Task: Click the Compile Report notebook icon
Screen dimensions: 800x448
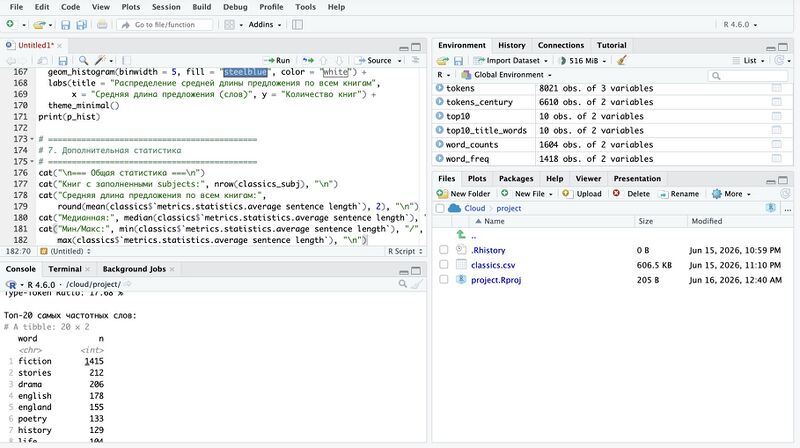Action: click(x=126, y=61)
